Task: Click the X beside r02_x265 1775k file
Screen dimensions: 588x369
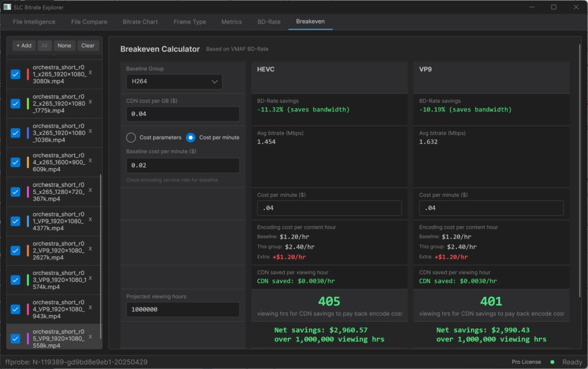Action: (90, 102)
